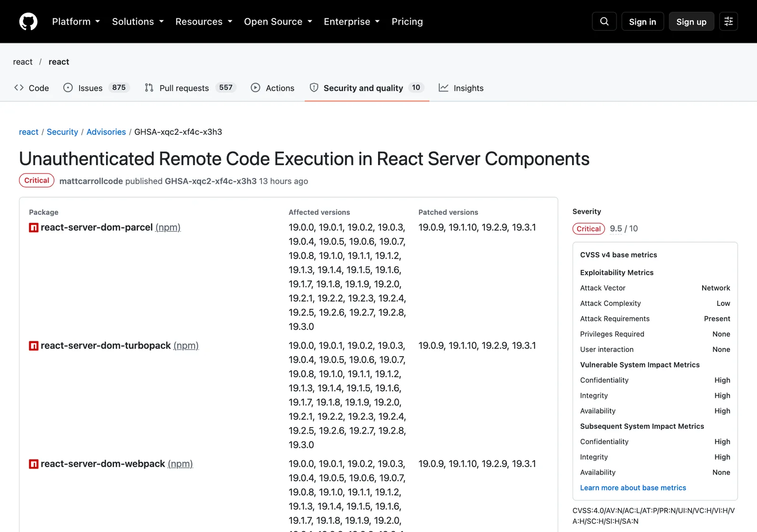Click the Exploitability Metrics heading

(x=616, y=273)
